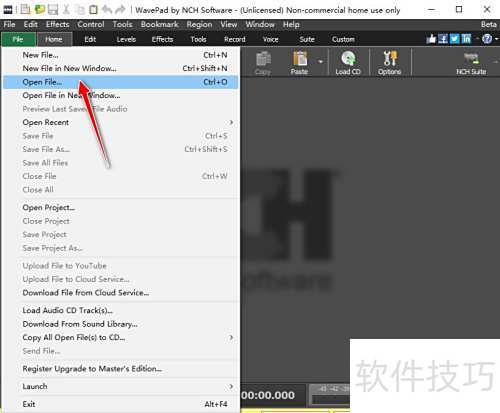Switch to the Suite ribbon tab
Viewport: 500px width, 413px height.
307,39
